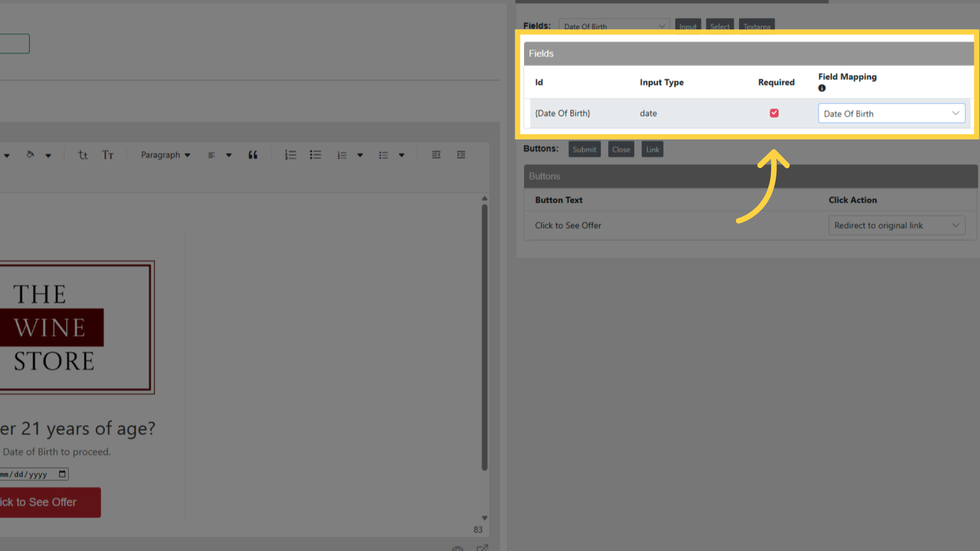Click the editor vertical scrollbar thumb
The image size is (980, 551).
pyautogui.click(x=484, y=337)
